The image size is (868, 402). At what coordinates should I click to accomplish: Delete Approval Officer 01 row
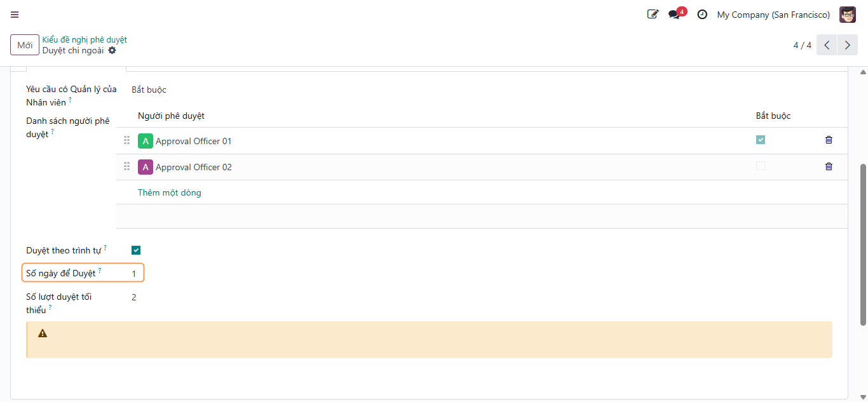point(829,140)
